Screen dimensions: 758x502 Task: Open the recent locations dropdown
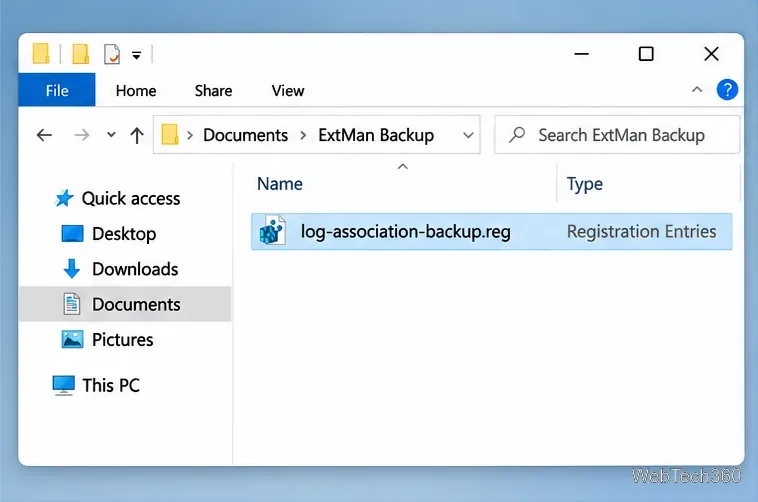coord(111,135)
